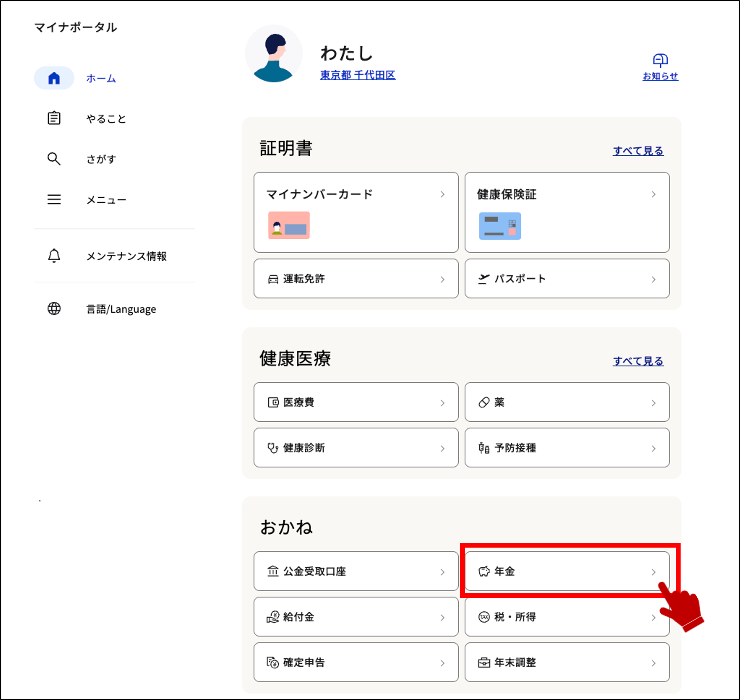Select ホーム in the sidebar

[x=101, y=78]
